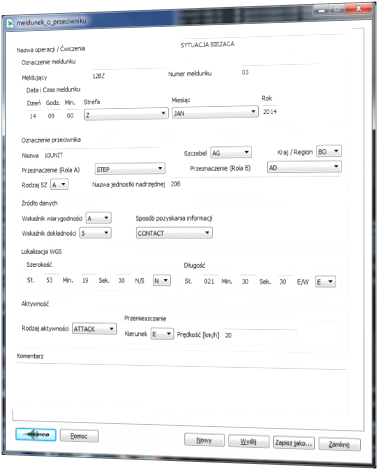Click the Nazwa field showing 10UNIT
Image resolution: width=379 pixels, height=471 pixels.
coord(100,155)
